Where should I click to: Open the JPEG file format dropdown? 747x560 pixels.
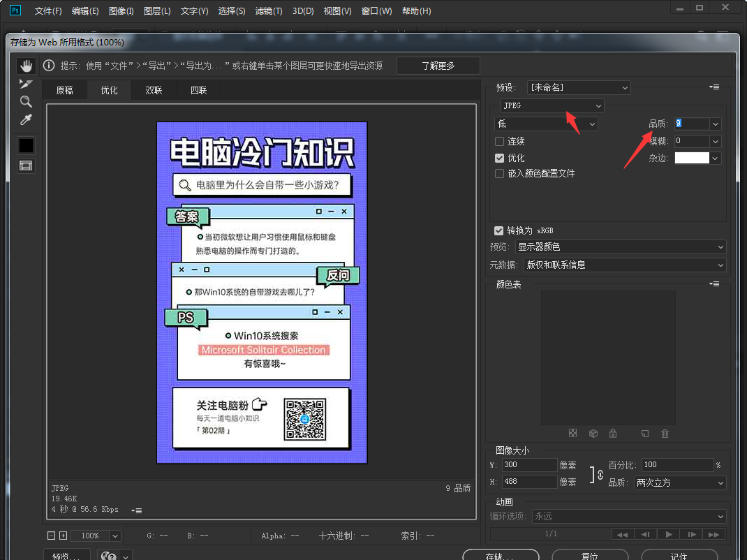pyautogui.click(x=552, y=105)
